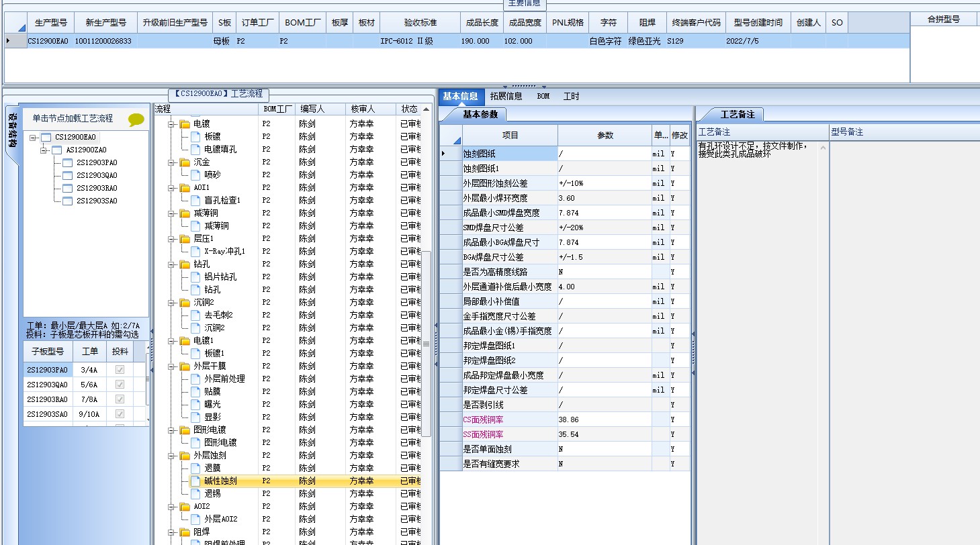Toggle 投料 checkbox for 2S12903SA0
Screen dimensions: 980x545
[x=120, y=414]
